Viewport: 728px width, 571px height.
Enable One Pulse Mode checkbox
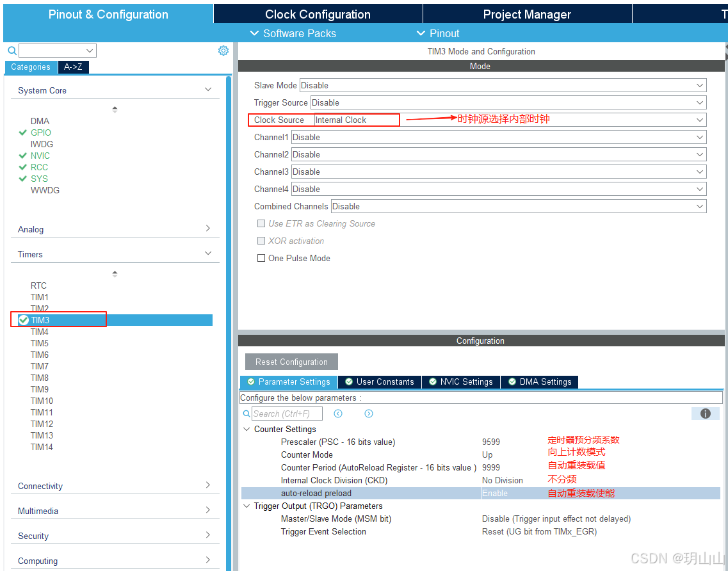pyautogui.click(x=261, y=258)
